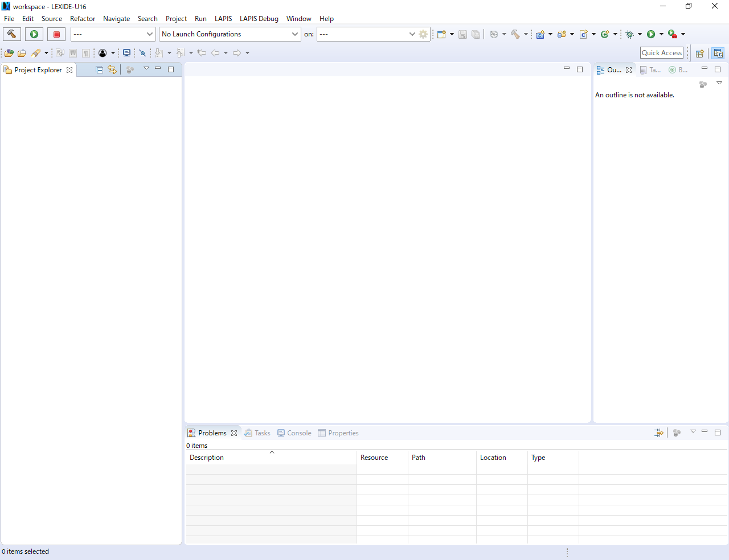
Task: Open the Navigate menu
Action: [x=116, y=19]
